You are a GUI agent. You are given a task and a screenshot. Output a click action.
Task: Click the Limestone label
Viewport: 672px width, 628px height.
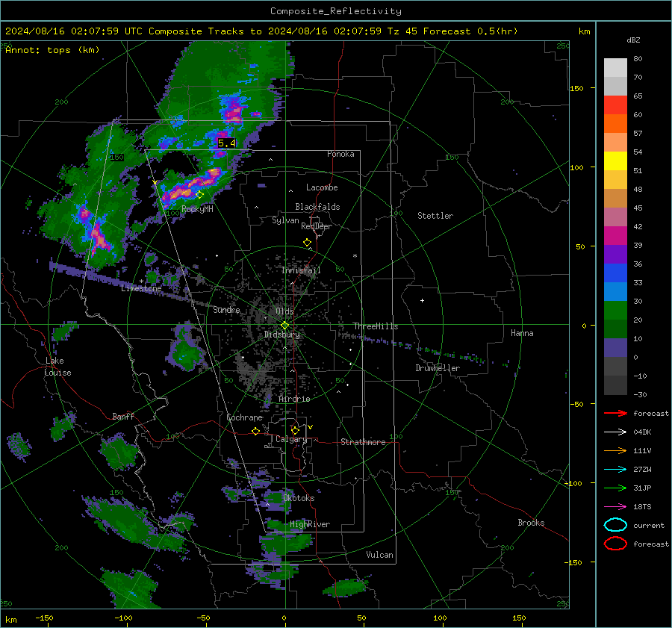(141, 288)
